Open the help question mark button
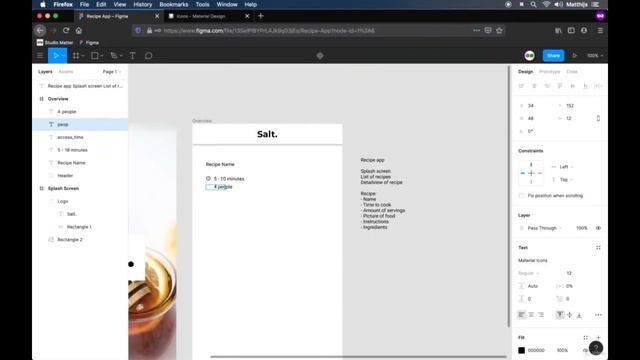The height and width of the screenshot is (360, 640). (596, 348)
